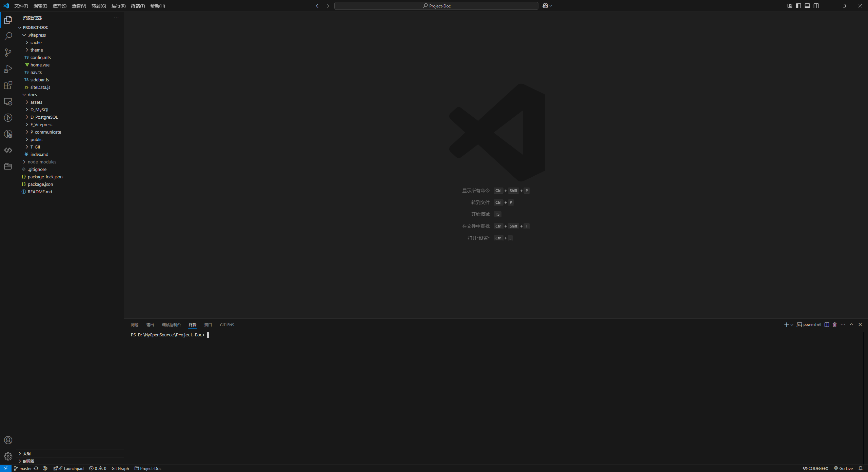This screenshot has height=472, width=868.
Task: Expand the theme folder
Action: pos(70,50)
